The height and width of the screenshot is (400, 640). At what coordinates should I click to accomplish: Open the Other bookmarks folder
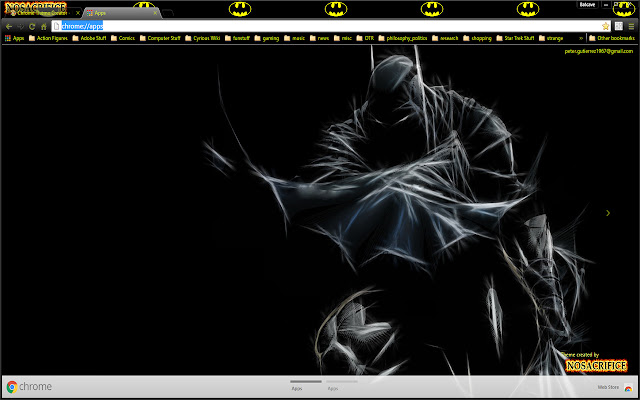tap(612, 38)
